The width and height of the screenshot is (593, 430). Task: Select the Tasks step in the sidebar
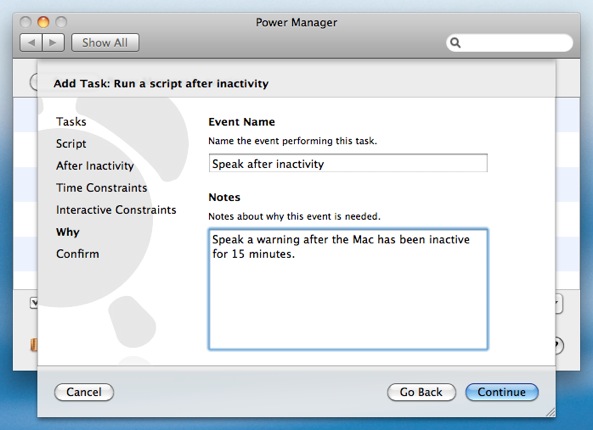[71, 122]
